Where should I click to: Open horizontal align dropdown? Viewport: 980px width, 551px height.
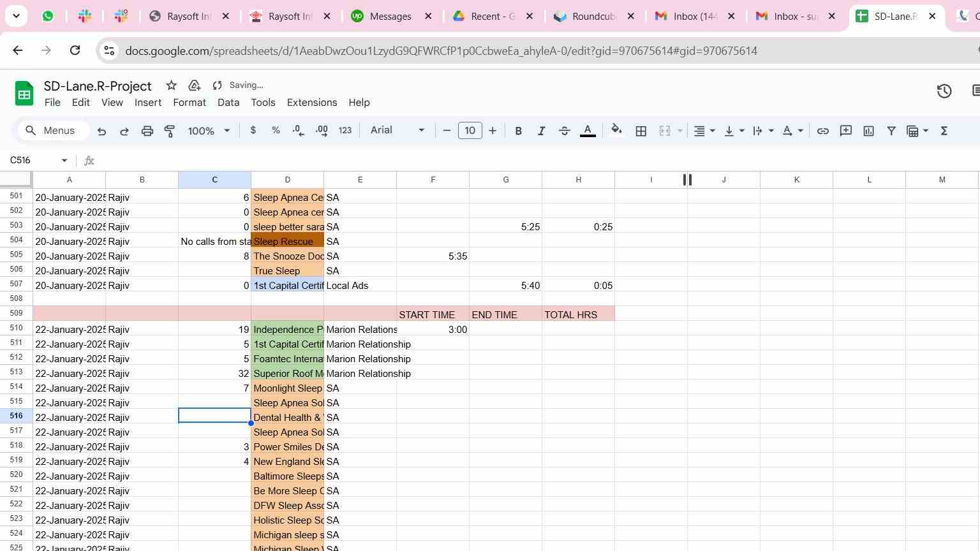(704, 131)
